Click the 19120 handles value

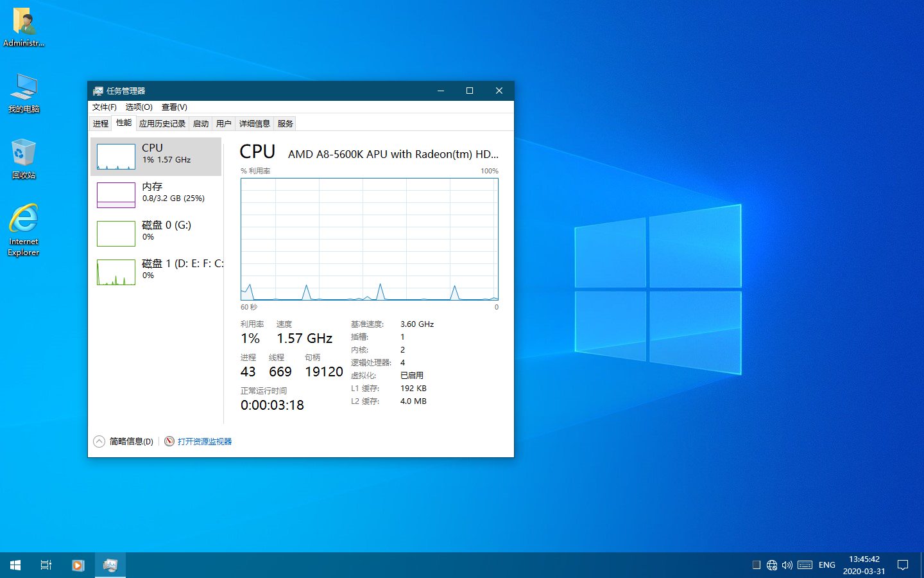(324, 372)
